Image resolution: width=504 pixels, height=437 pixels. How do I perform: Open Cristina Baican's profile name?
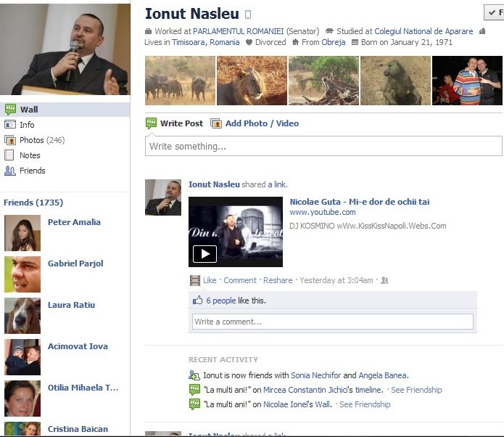(x=78, y=429)
